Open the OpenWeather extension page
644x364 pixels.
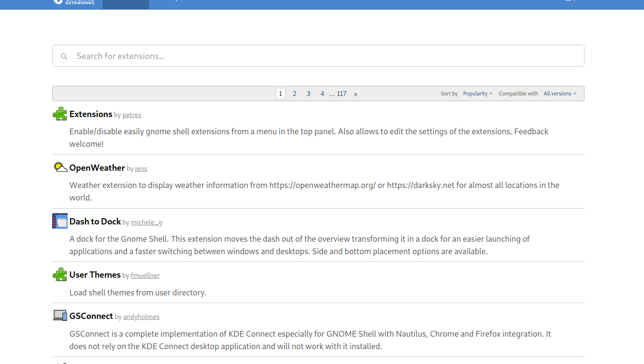[x=97, y=167]
